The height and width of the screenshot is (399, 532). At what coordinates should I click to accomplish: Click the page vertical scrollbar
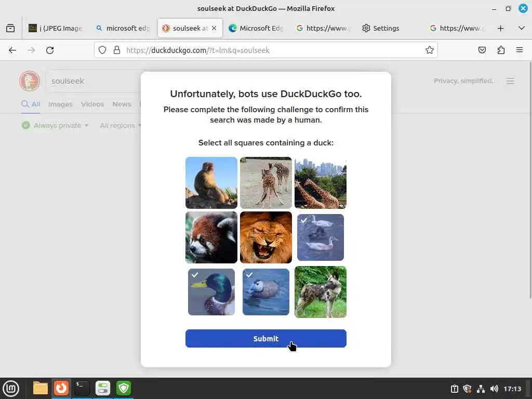(x=530, y=180)
